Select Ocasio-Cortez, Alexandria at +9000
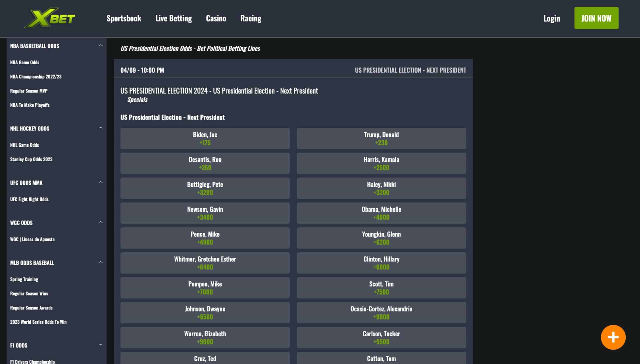This screenshot has height=364, width=640. coord(381,313)
